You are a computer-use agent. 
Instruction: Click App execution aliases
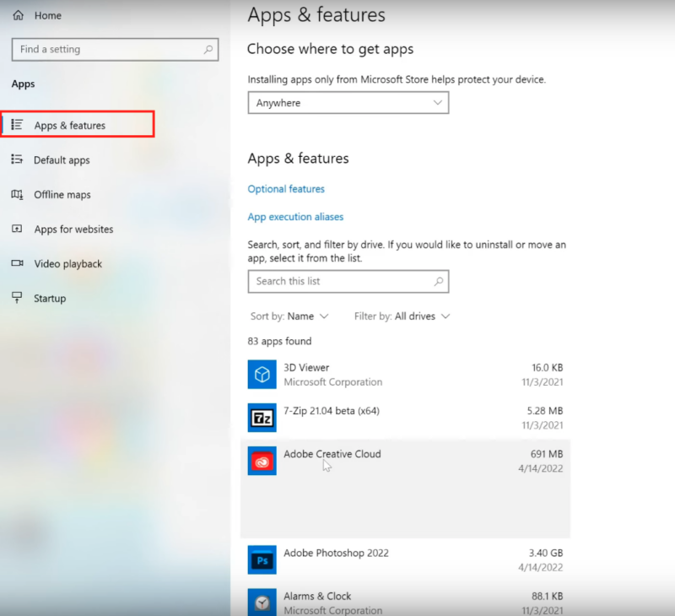click(x=295, y=216)
